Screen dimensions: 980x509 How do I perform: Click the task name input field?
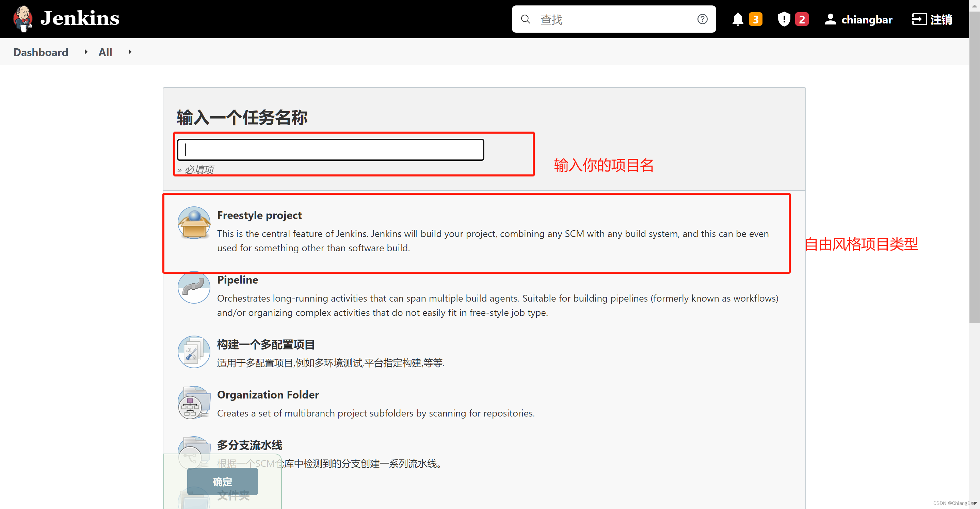point(330,149)
